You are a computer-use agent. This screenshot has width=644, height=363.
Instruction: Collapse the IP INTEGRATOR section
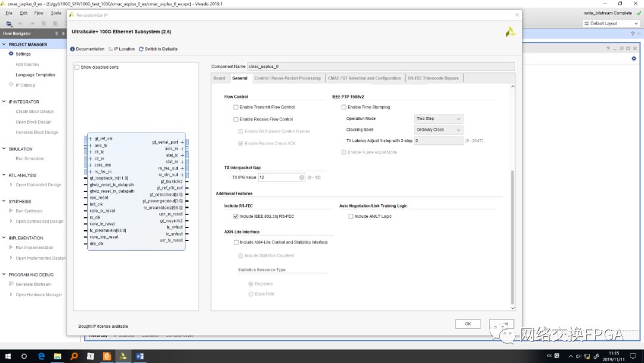4,101
